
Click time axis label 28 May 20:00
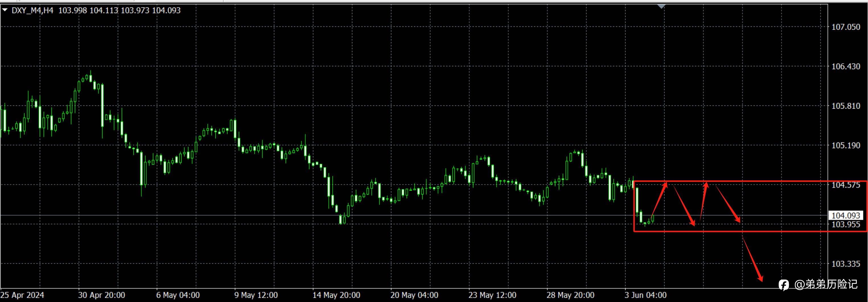[571, 295]
